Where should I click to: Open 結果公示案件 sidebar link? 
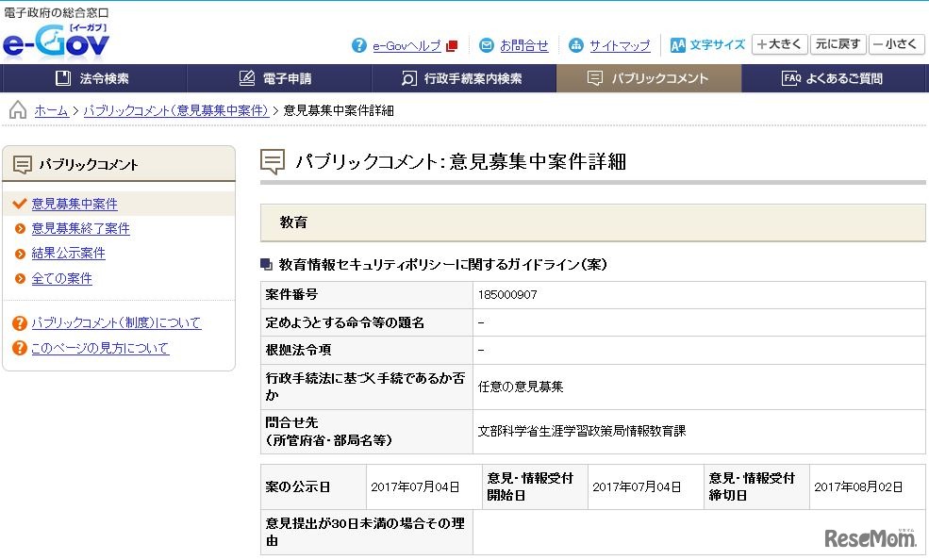(68, 254)
